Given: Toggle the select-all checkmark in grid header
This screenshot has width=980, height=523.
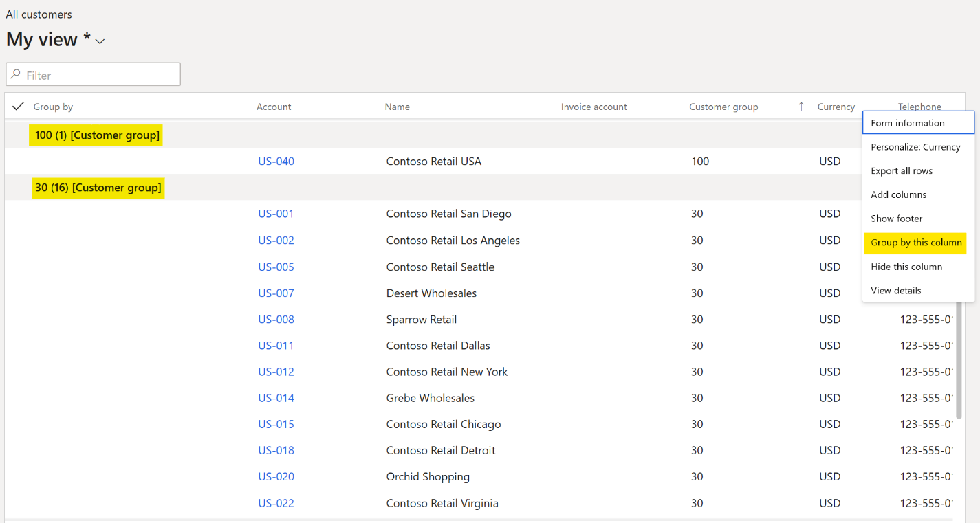Looking at the screenshot, I should [x=19, y=107].
